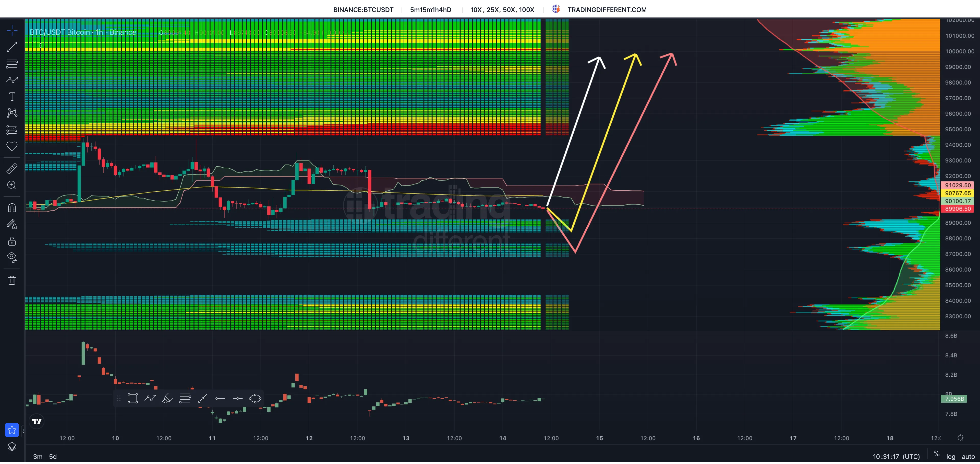Choose ellipse shape in floating toolbar
Viewport: 980px width, 464px height.
(255, 399)
